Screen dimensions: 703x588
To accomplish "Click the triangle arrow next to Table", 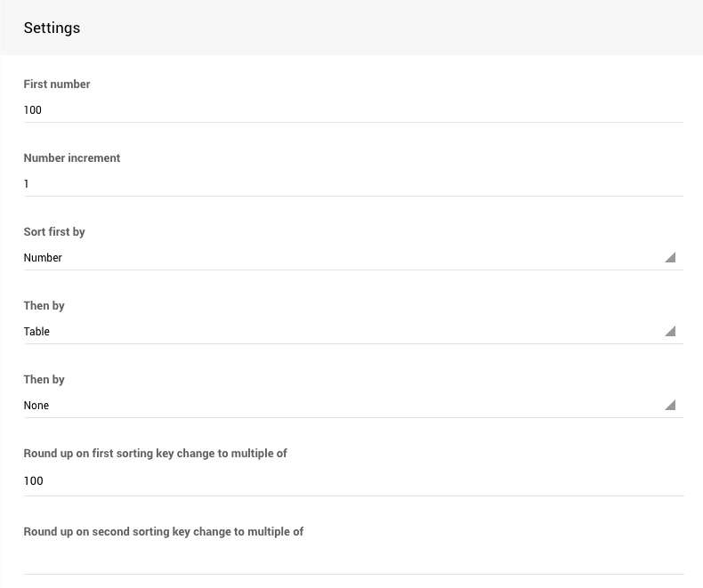I will 670,332.
